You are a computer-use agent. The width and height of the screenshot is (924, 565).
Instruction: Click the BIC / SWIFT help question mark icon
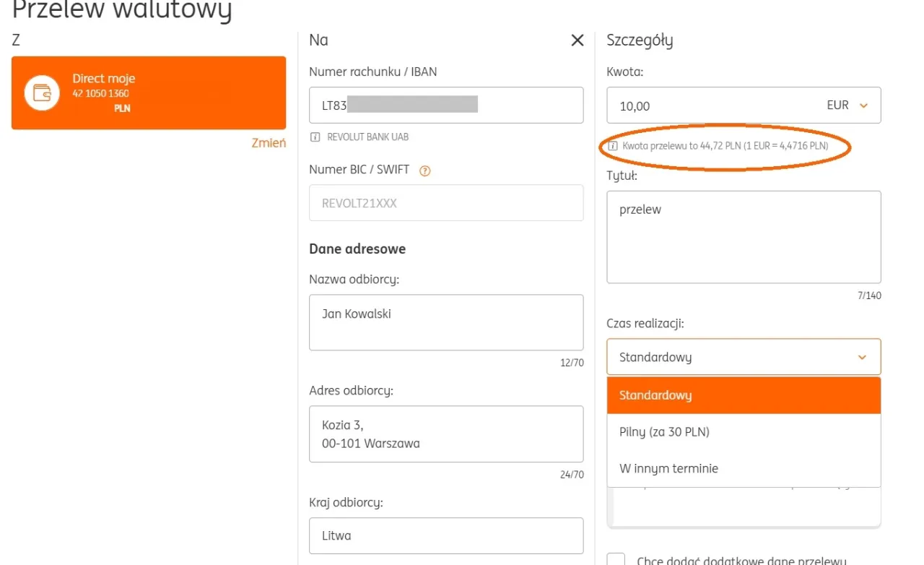pos(424,171)
